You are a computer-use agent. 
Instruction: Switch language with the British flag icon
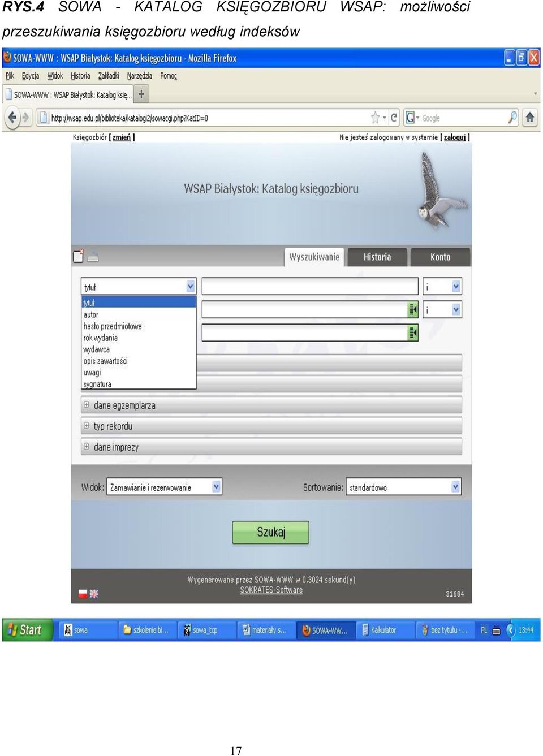point(94,594)
